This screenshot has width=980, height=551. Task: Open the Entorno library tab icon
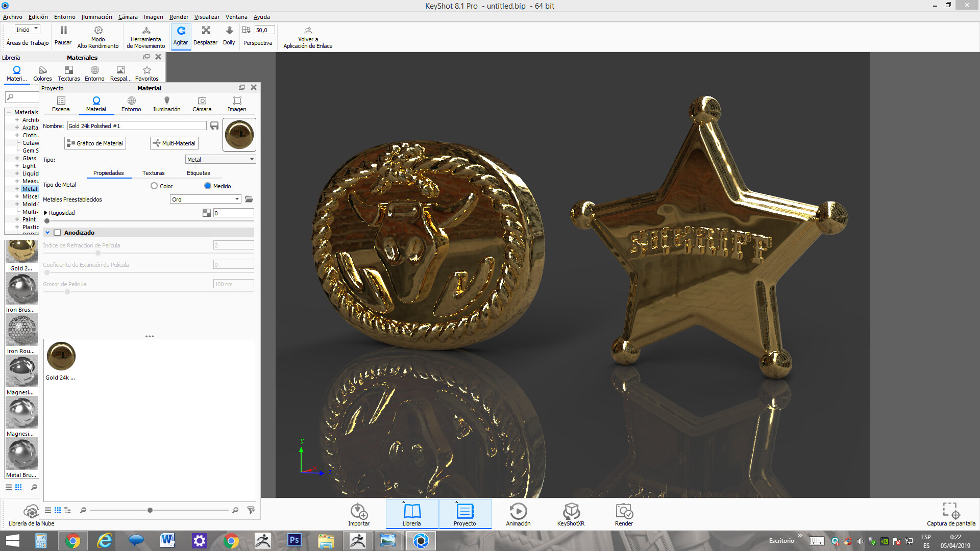tap(94, 70)
